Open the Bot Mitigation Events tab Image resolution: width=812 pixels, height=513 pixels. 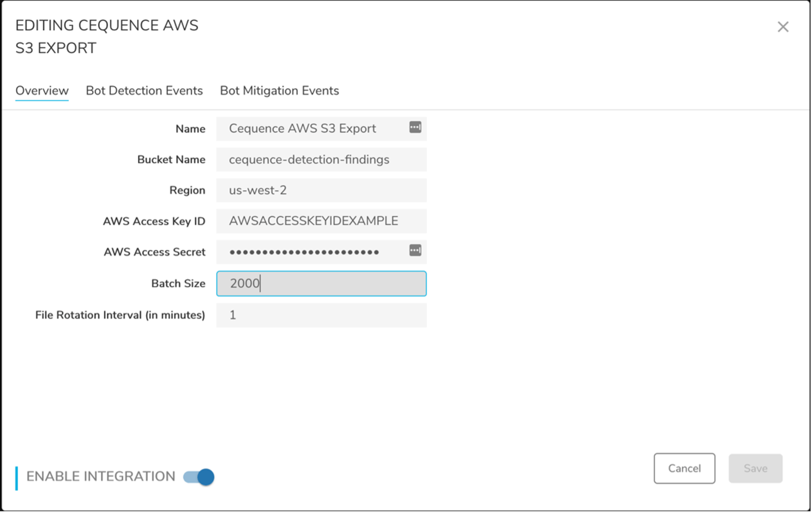click(x=279, y=91)
